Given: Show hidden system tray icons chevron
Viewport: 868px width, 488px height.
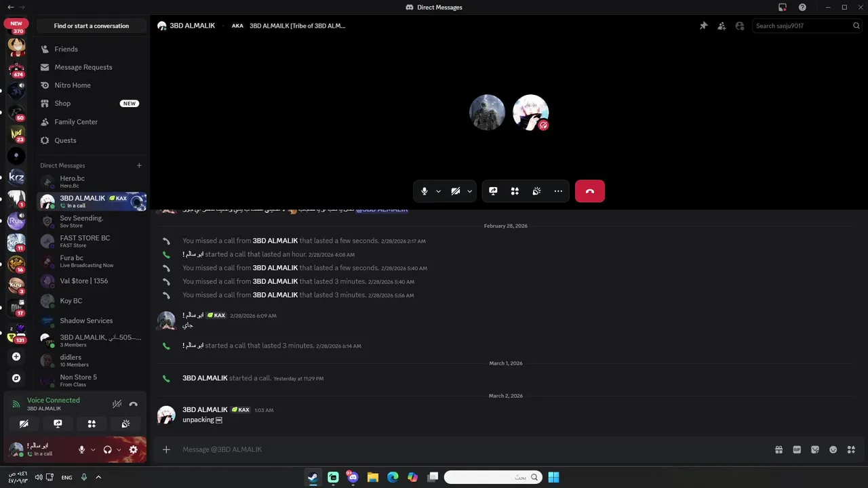Looking at the screenshot, I should pyautogui.click(x=98, y=477).
